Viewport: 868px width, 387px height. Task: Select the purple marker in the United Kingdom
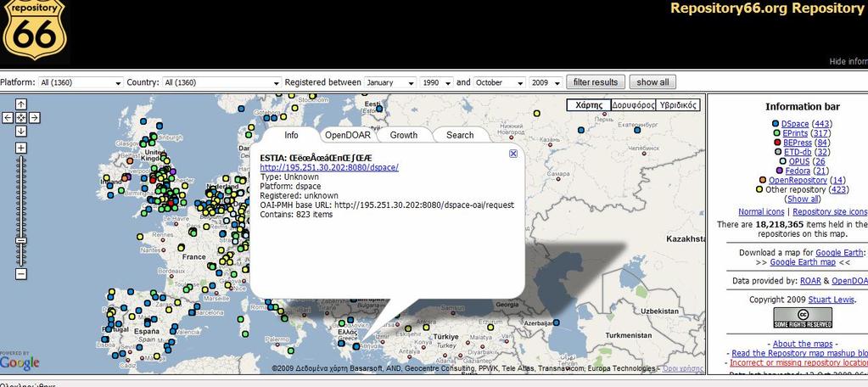point(173,172)
